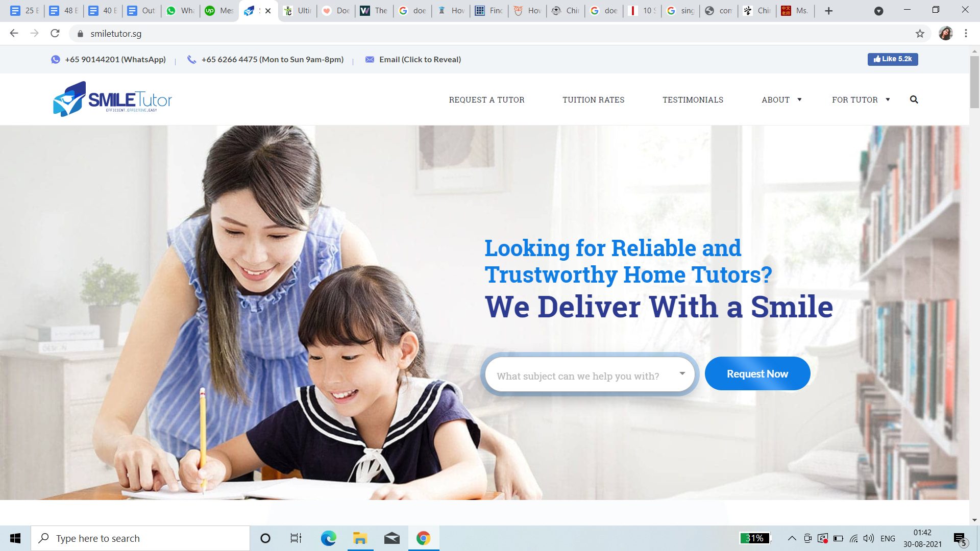The height and width of the screenshot is (551, 980).
Task: Expand the FOR TUTOR menu dropdown
Action: click(x=861, y=100)
